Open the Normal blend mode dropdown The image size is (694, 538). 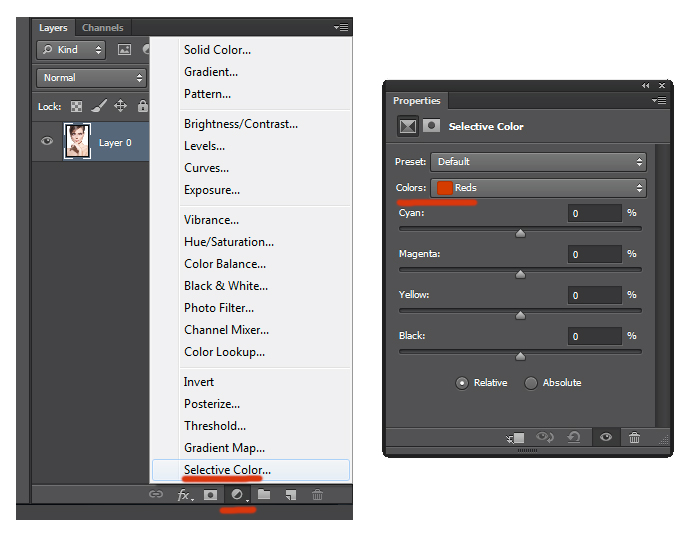(x=91, y=78)
